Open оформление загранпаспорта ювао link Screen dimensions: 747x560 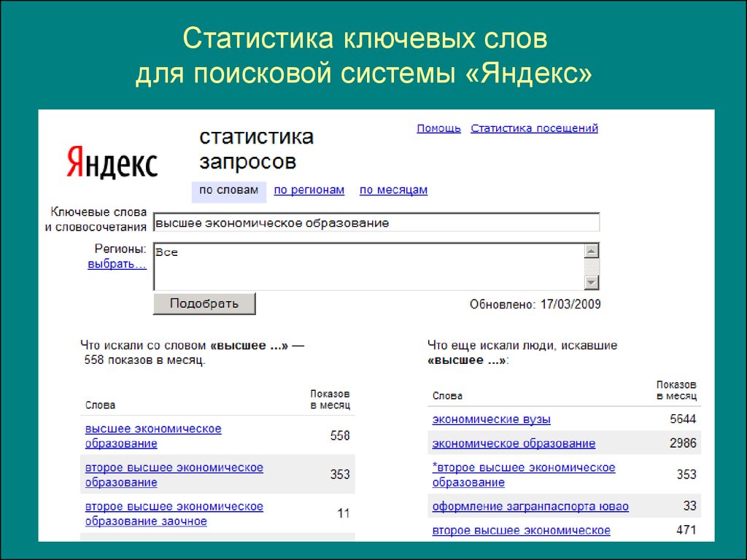click(x=531, y=506)
